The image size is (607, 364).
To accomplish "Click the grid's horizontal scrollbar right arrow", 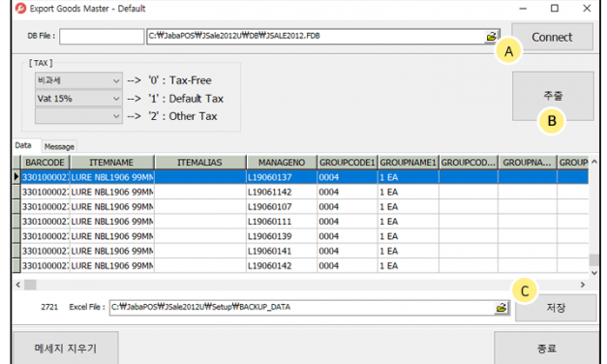I will pos(583,285).
